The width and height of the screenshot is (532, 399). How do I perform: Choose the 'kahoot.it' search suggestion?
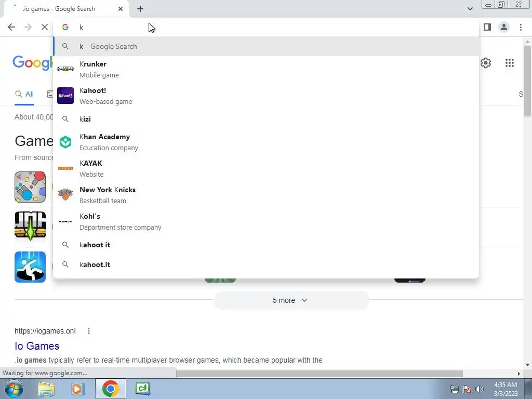coord(266,264)
